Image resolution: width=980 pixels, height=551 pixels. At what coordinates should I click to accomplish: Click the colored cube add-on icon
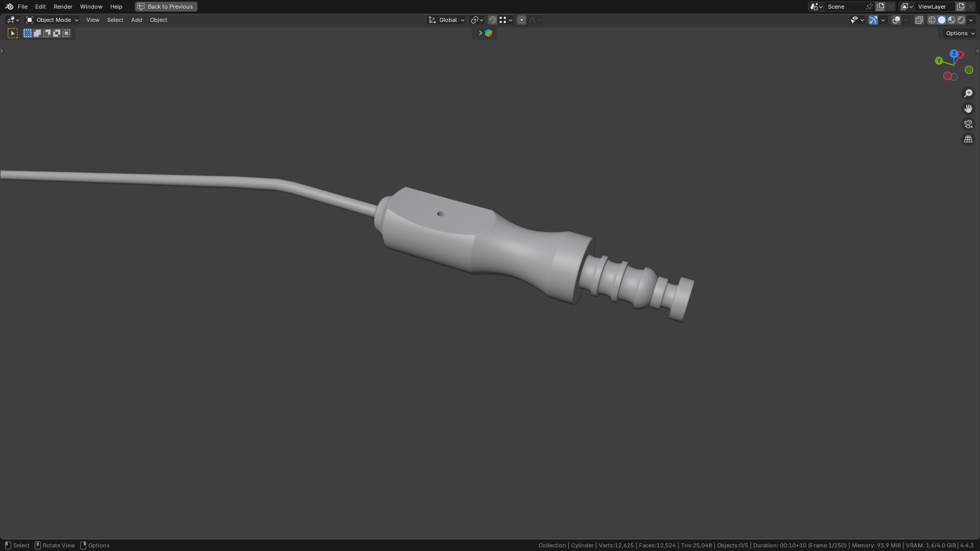pyautogui.click(x=488, y=33)
